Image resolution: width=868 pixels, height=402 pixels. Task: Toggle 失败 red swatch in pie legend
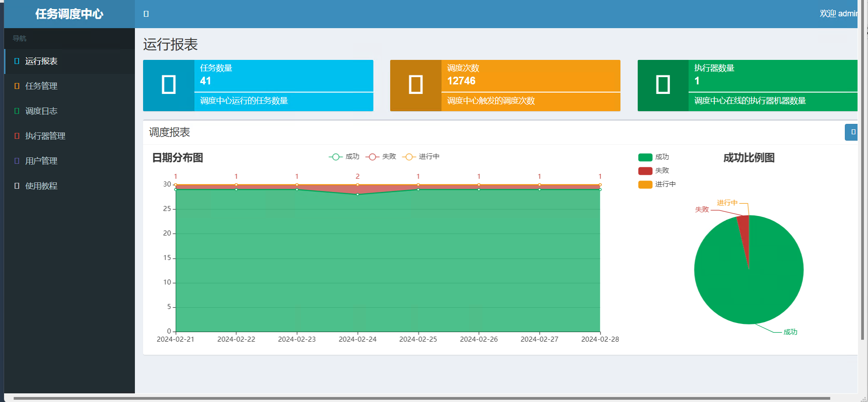(645, 171)
